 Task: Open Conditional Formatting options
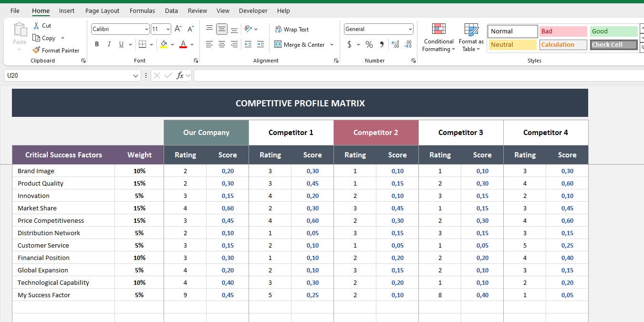pyautogui.click(x=438, y=38)
